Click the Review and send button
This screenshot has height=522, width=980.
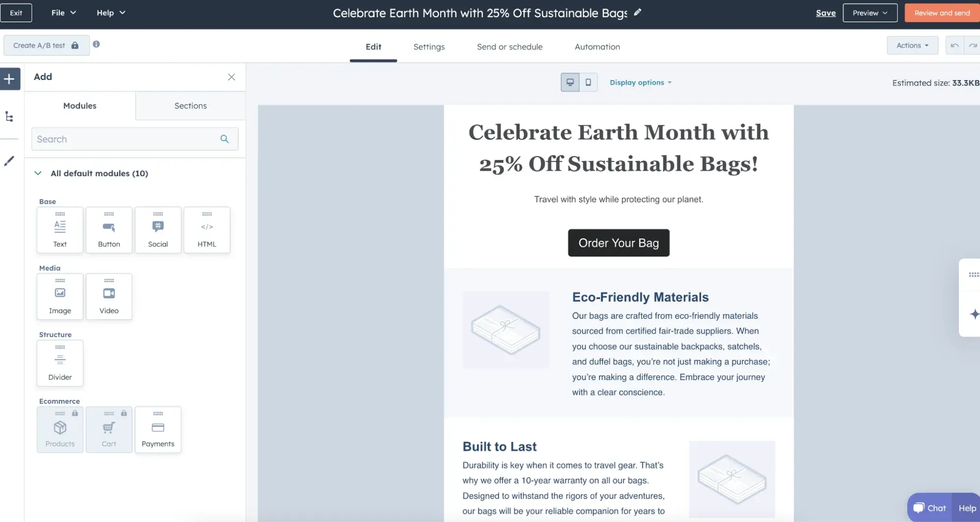click(x=940, y=12)
